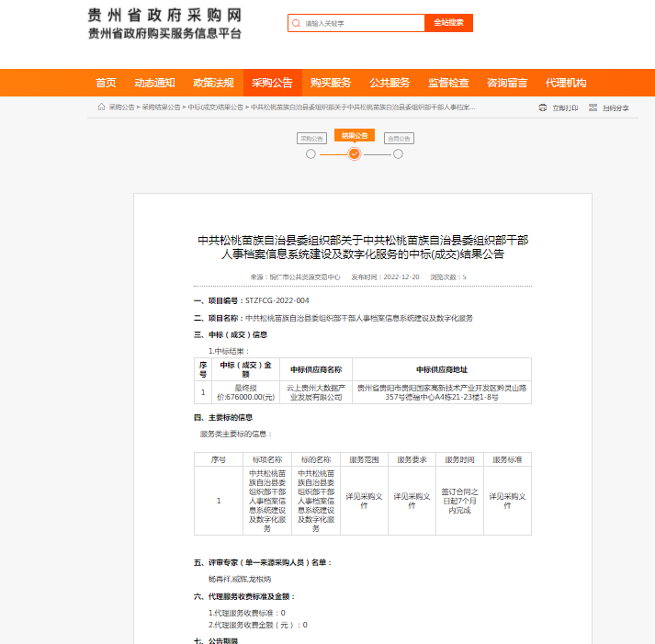The height and width of the screenshot is (644, 655).
Task: Click the QR code share icon
Action: point(593,107)
